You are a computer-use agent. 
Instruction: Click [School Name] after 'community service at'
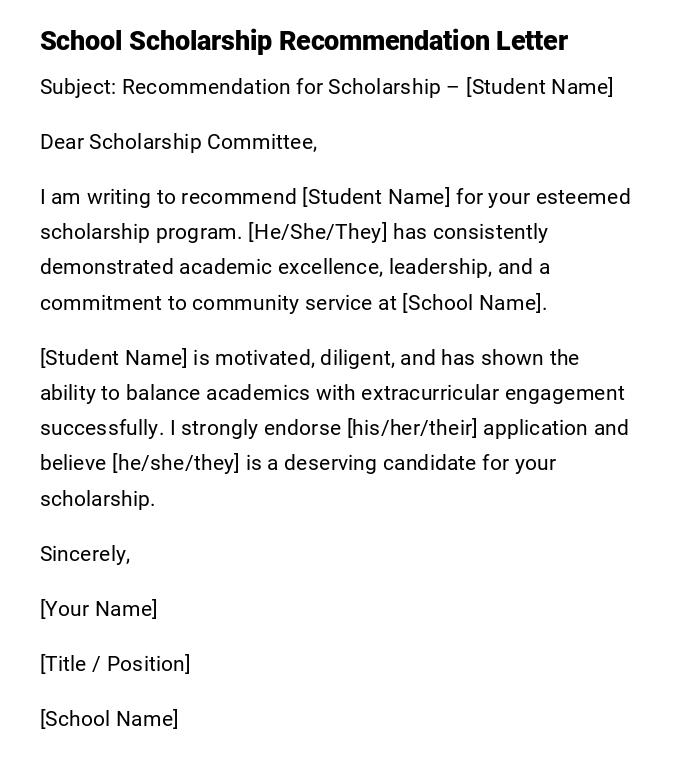(473, 303)
